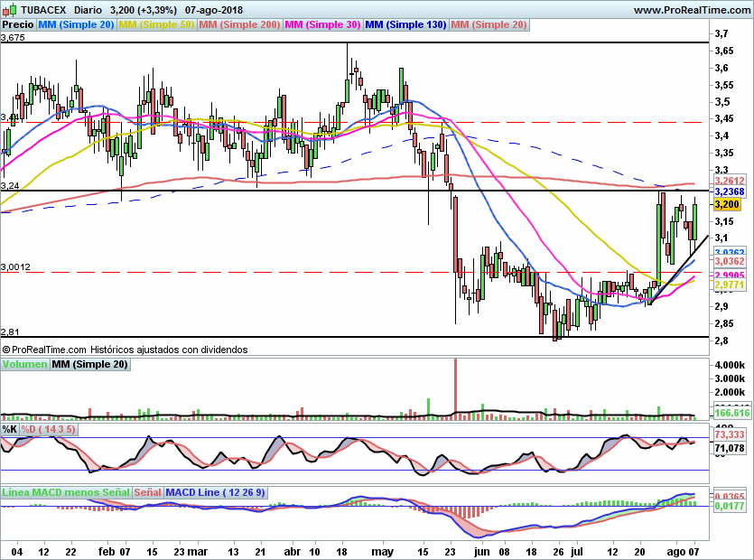Select the 3,675 resistance level label
The image size is (754, 560).
click(x=14, y=38)
